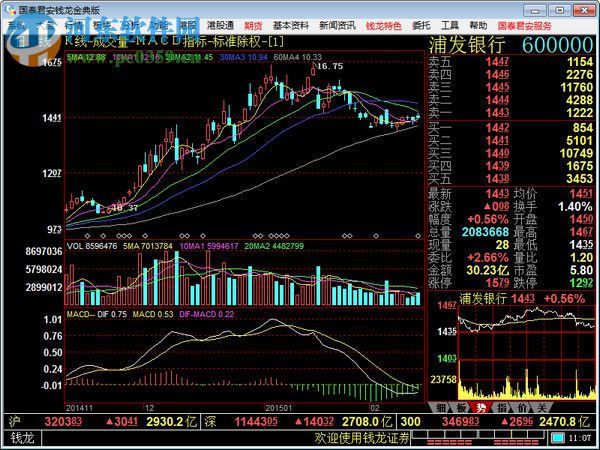Click the scrolling message 欢迎使用钱龙证券
This screenshot has height=450, width=600.
click(x=362, y=437)
